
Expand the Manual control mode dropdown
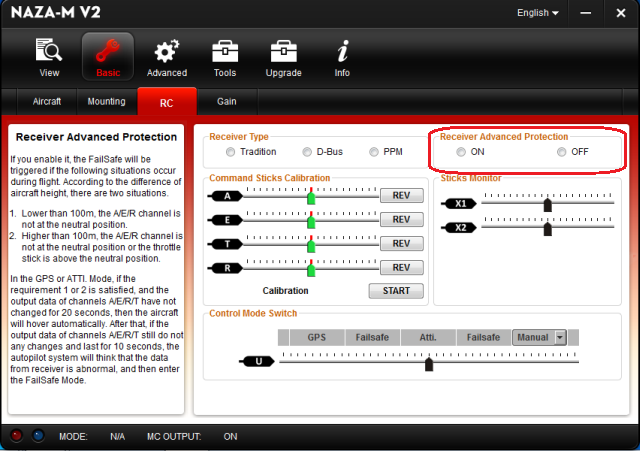pyautogui.click(x=560, y=338)
